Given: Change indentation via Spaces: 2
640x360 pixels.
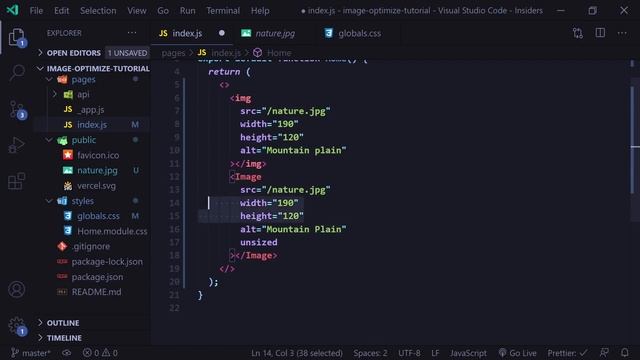Looking at the screenshot, I should point(370,353).
